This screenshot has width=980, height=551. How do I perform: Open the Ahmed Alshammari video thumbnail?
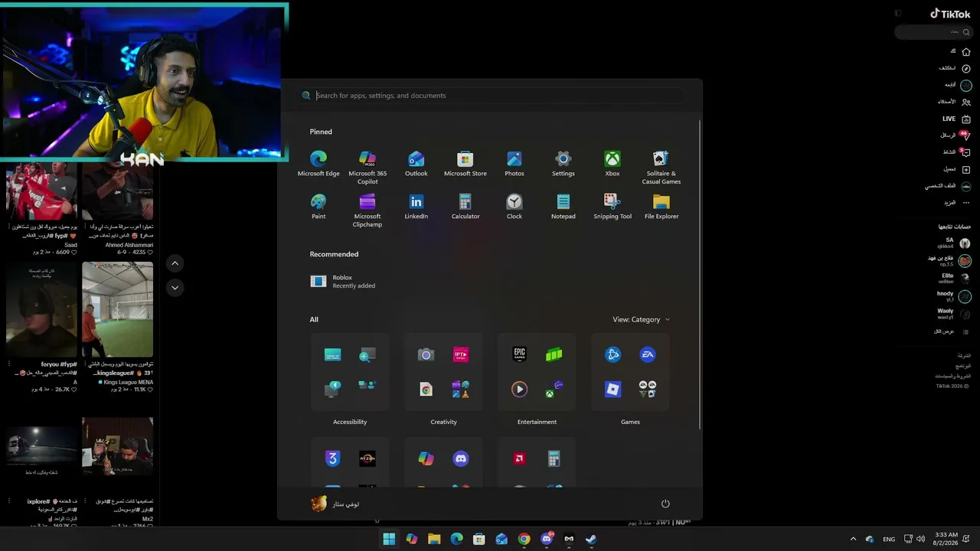coord(117,191)
